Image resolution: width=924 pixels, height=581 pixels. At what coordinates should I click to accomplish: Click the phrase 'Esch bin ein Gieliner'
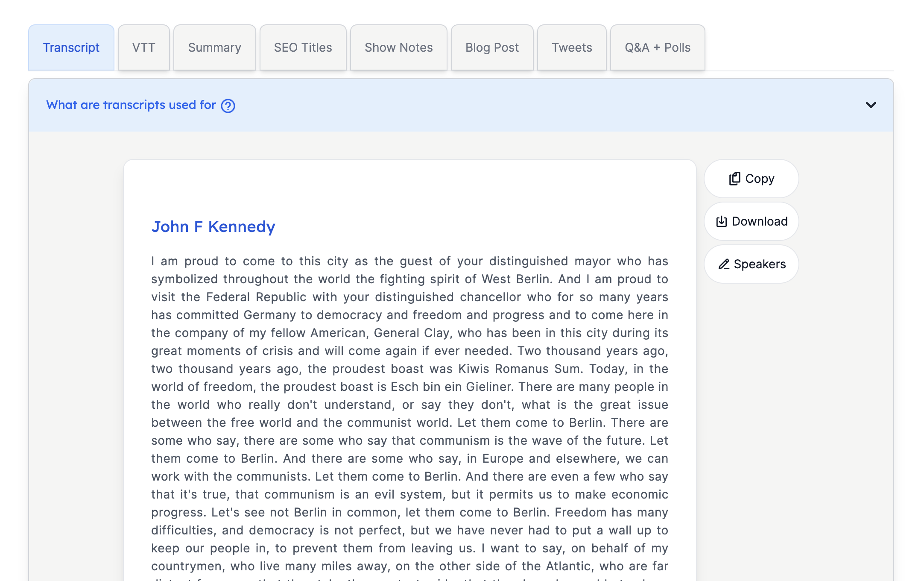point(451,387)
